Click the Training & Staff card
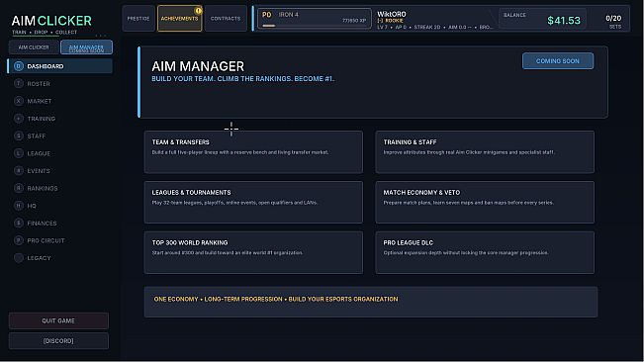Image resolution: width=644 pixels, height=362 pixels. (485, 152)
